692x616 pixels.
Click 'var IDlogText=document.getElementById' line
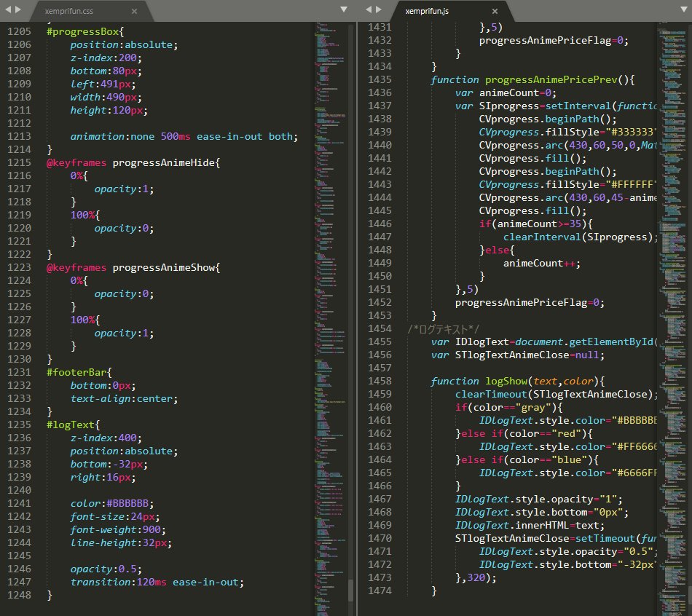point(544,342)
